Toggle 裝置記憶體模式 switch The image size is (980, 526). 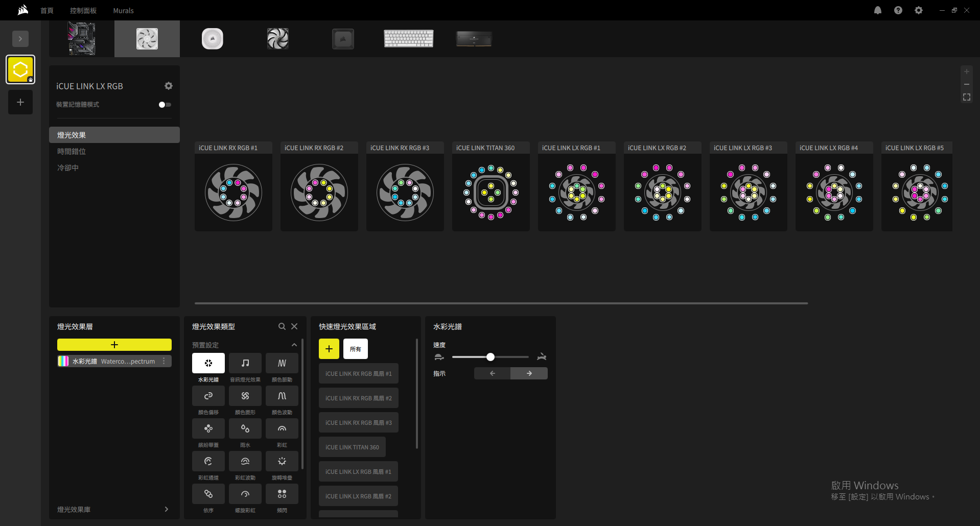pyautogui.click(x=165, y=105)
